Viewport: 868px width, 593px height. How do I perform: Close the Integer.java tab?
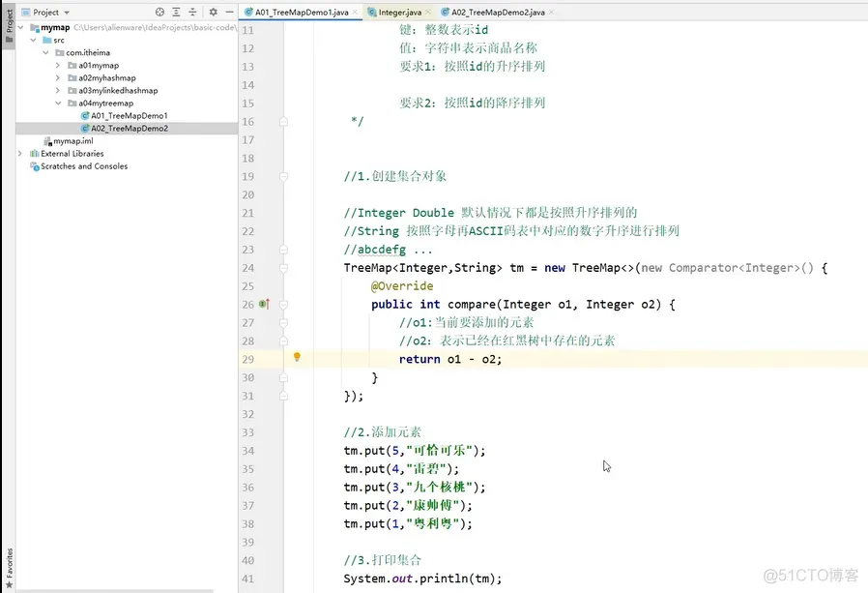coord(427,13)
